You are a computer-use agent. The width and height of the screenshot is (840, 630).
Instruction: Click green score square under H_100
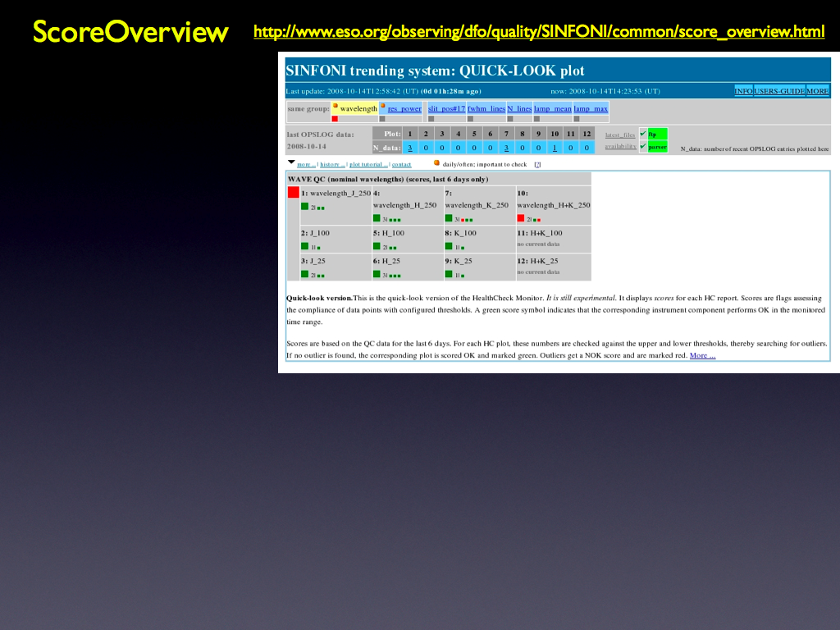pos(377,246)
